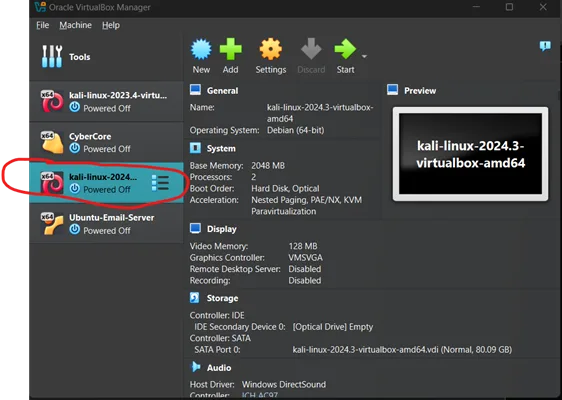Click the Storage section disk icon
Screen dimensions: 562x400
click(x=194, y=297)
